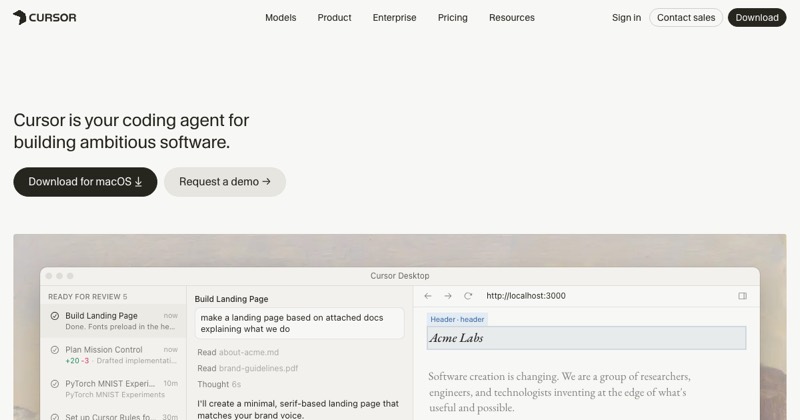Click the Header · header tag label
Viewport: 800px width, 420px height.
pos(457,319)
